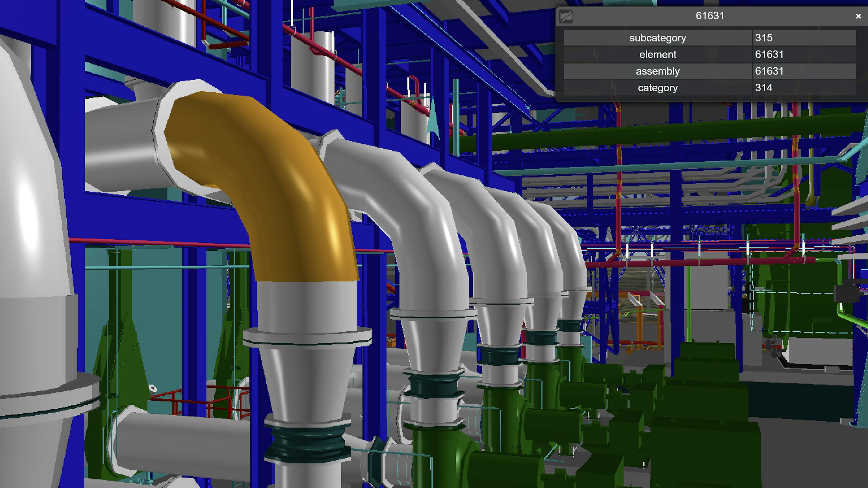Click the 61631 panel title

tap(710, 16)
